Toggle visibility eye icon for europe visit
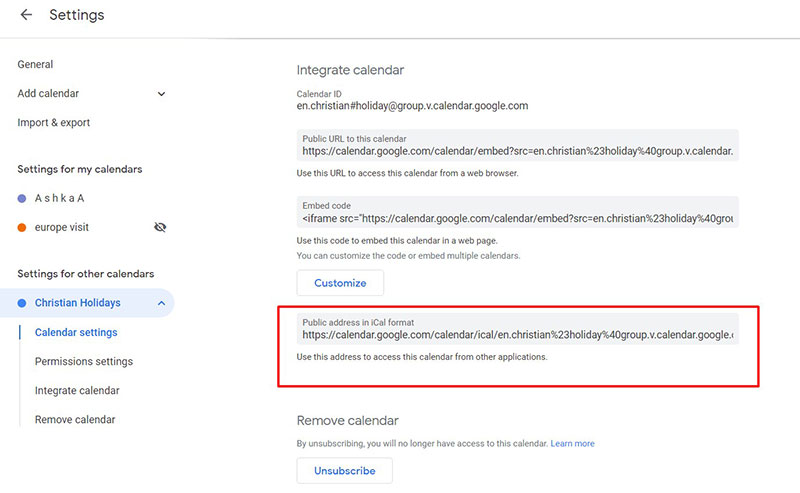800x493 pixels. coord(160,227)
